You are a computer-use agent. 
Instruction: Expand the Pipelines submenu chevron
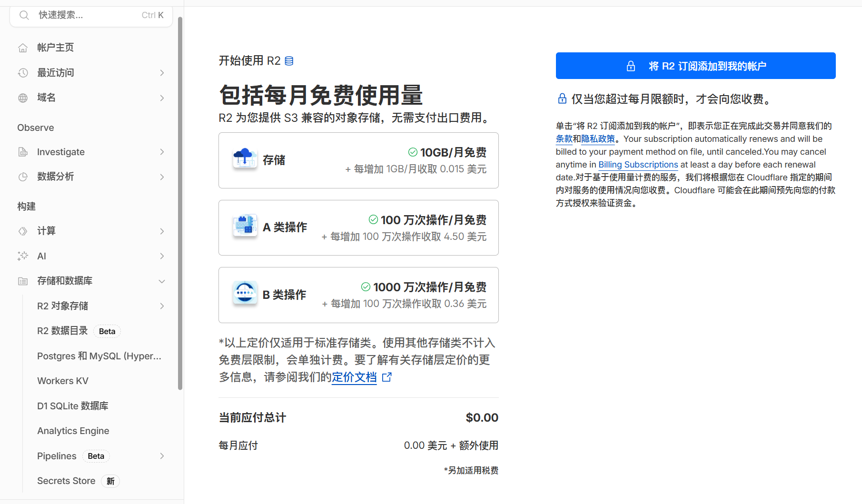point(162,456)
